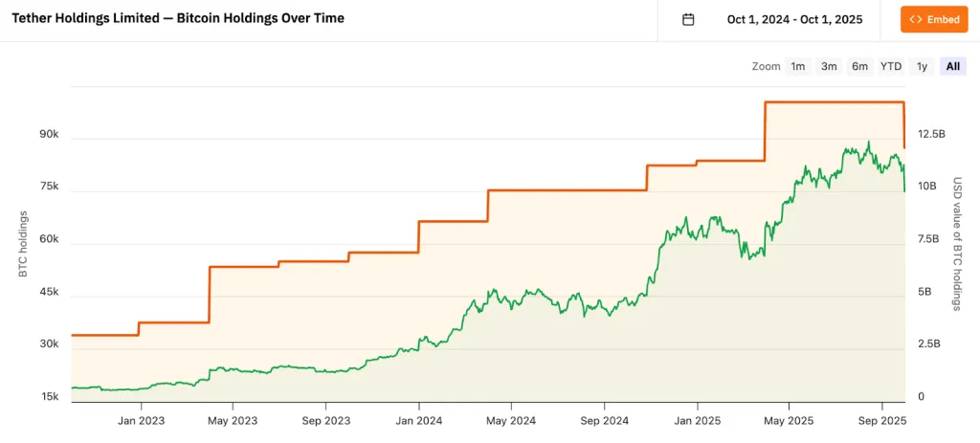Click the code brackets icon in Embed
The width and height of the screenshot is (980, 443).
click(916, 20)
